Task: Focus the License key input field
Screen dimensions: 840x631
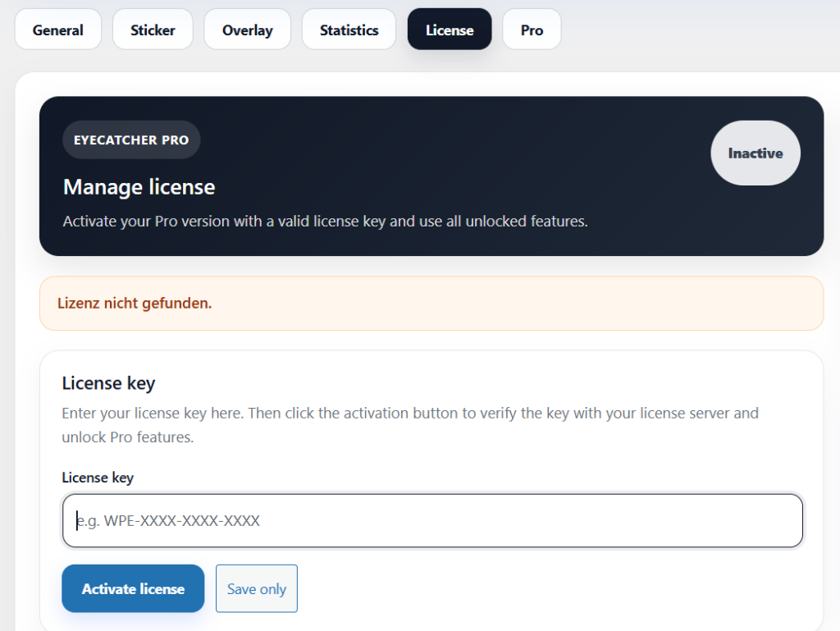Action: click(432, 520)
